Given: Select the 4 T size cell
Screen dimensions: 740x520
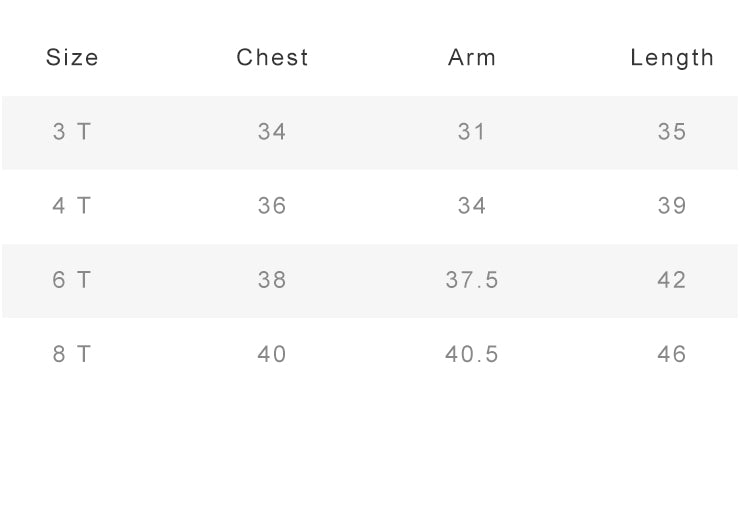Looking at the screenshot, I should (71, 206).
